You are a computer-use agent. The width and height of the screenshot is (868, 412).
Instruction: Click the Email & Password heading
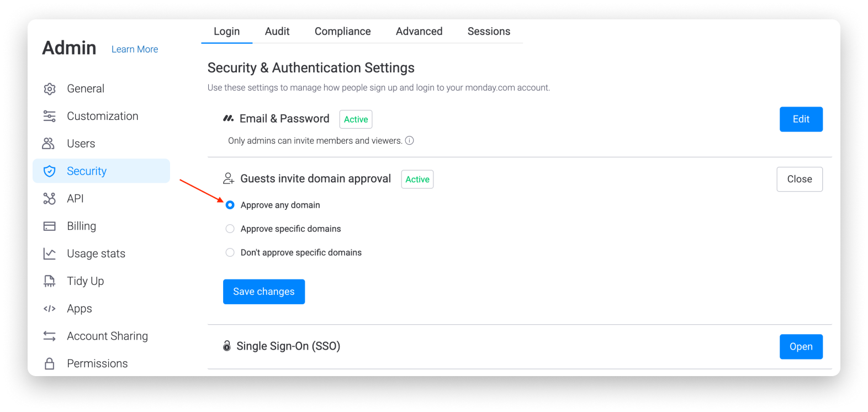(x=284, y=119)
